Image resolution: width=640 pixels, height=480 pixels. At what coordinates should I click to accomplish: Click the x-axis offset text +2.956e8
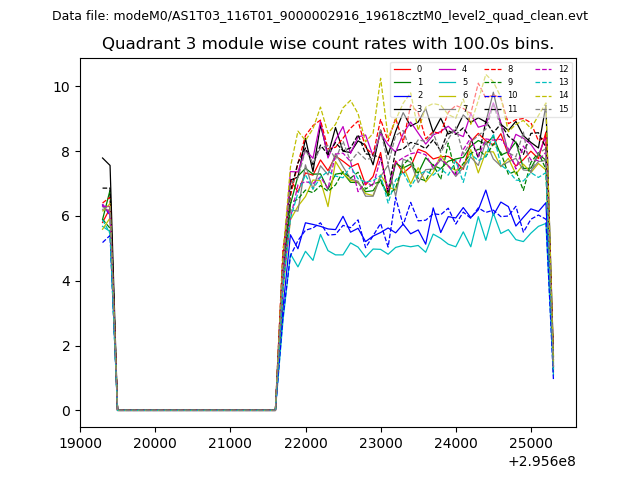pos(539,461)
